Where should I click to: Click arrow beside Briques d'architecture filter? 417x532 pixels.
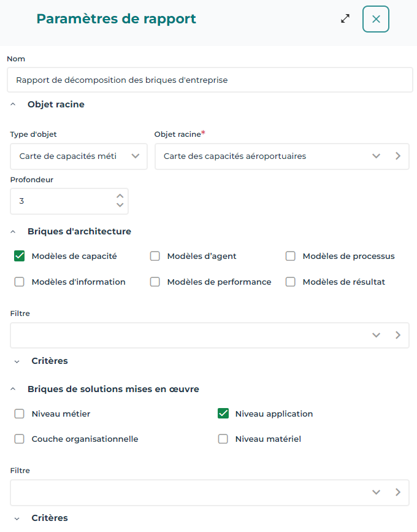[x=398, y=335]
